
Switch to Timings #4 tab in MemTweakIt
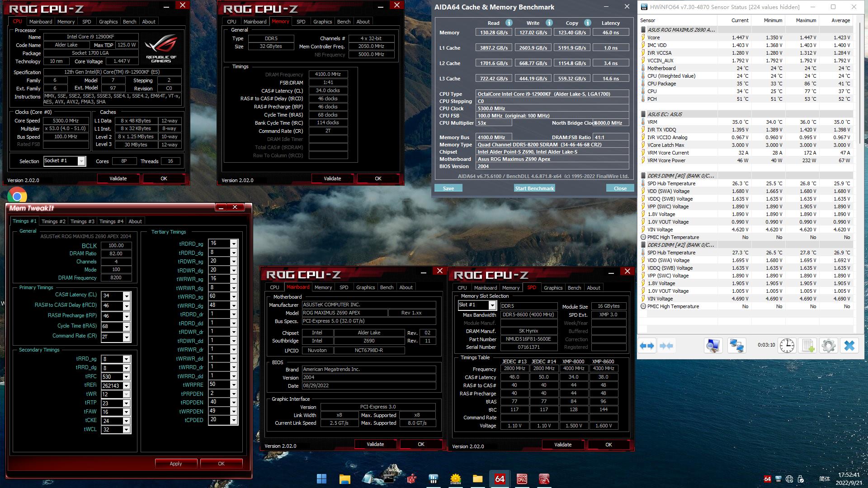111,221
